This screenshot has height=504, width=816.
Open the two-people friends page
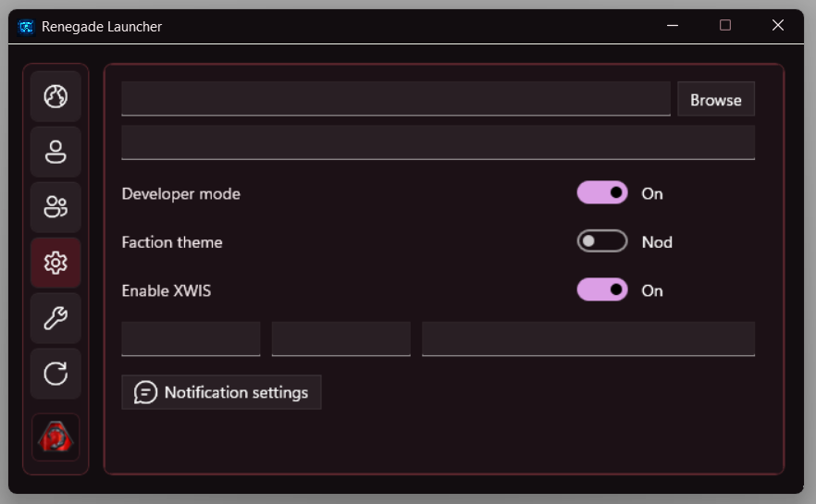(x=56, y=207)
